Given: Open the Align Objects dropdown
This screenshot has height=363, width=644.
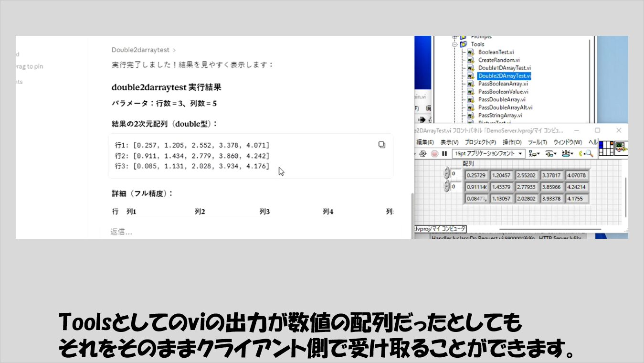Looking at the screenshot, I should click(x=534, y=154).
